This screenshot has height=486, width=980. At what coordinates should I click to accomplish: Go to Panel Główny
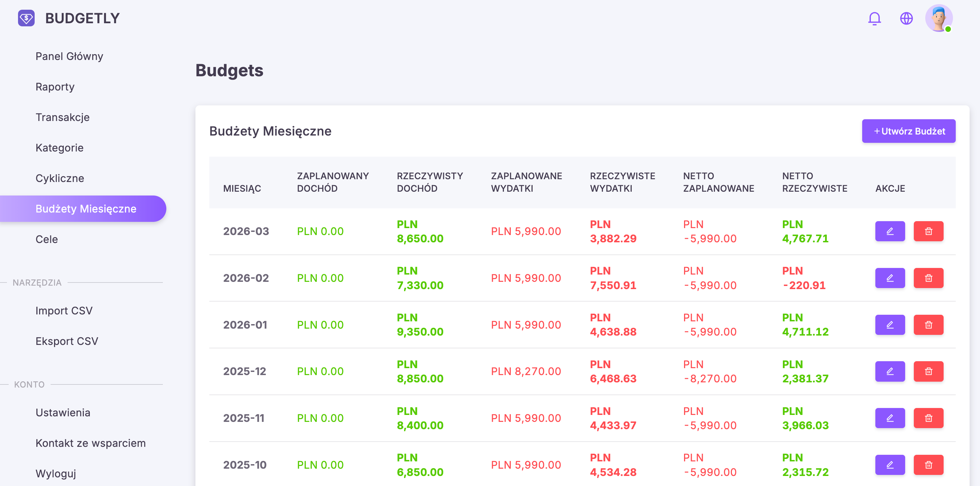pos(69,56)
